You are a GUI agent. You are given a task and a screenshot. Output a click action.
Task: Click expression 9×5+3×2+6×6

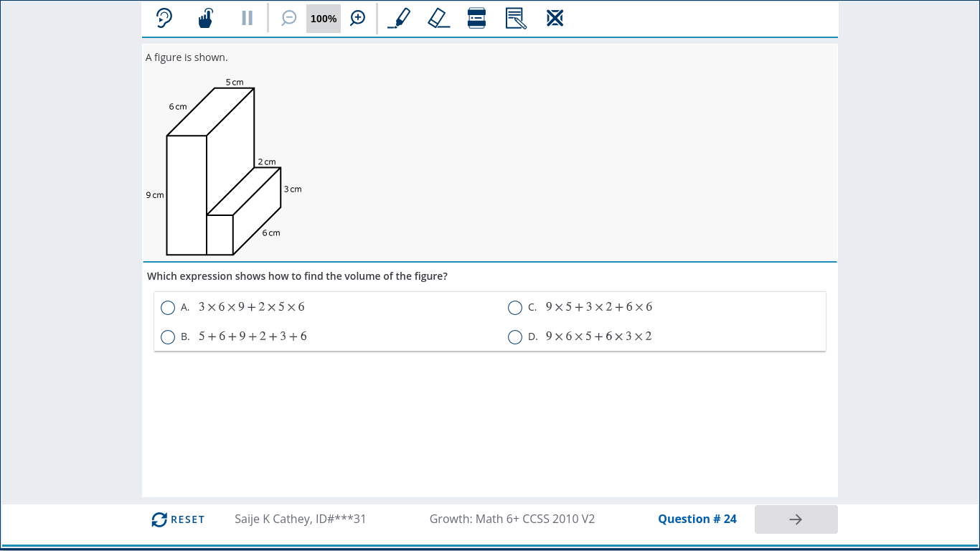point(599,307)
